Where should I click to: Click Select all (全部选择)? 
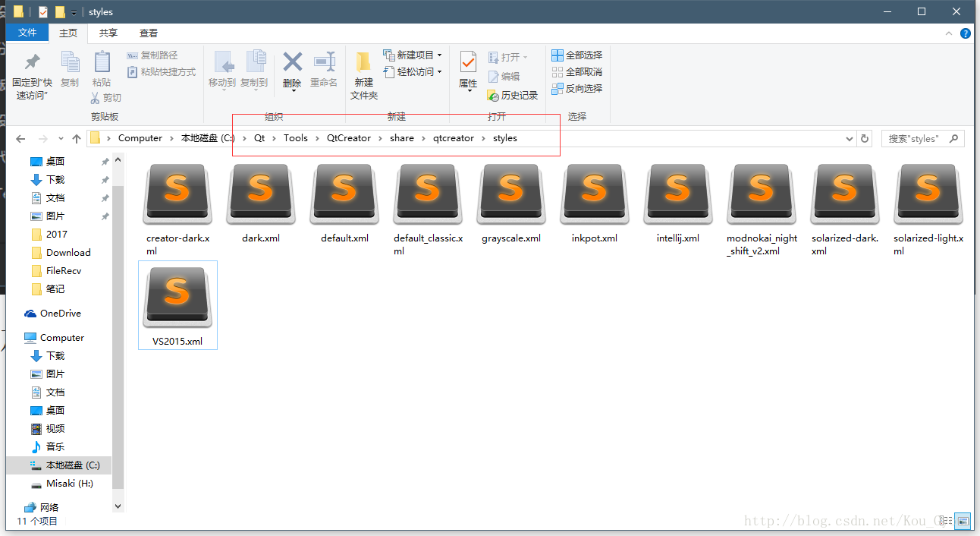click(x=576, y=55)
